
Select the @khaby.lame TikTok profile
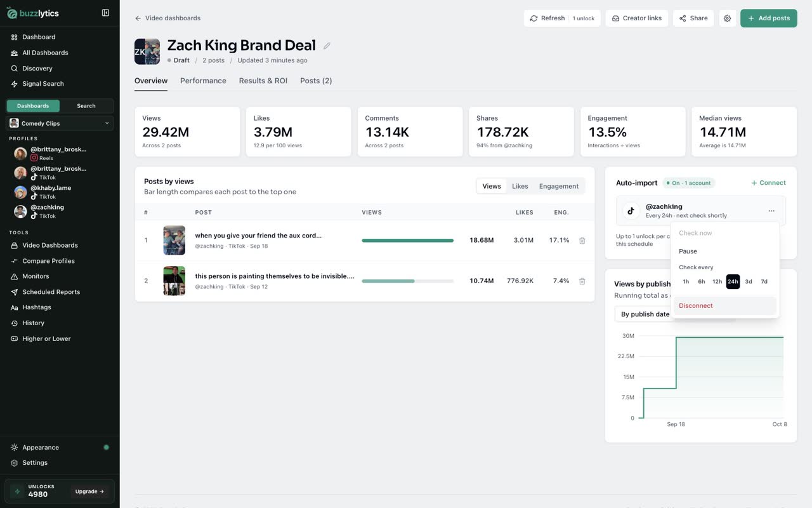click(x=60, y=192)
